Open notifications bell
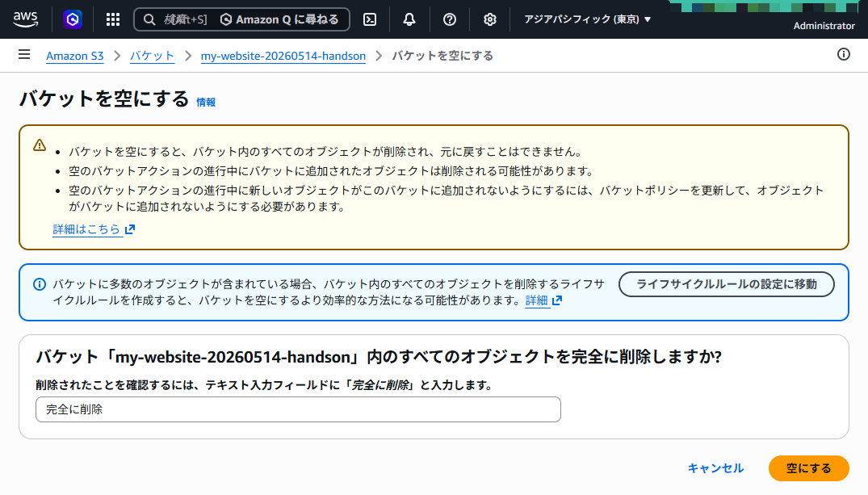Screen dimensions: 868x495 pos(409,19)
